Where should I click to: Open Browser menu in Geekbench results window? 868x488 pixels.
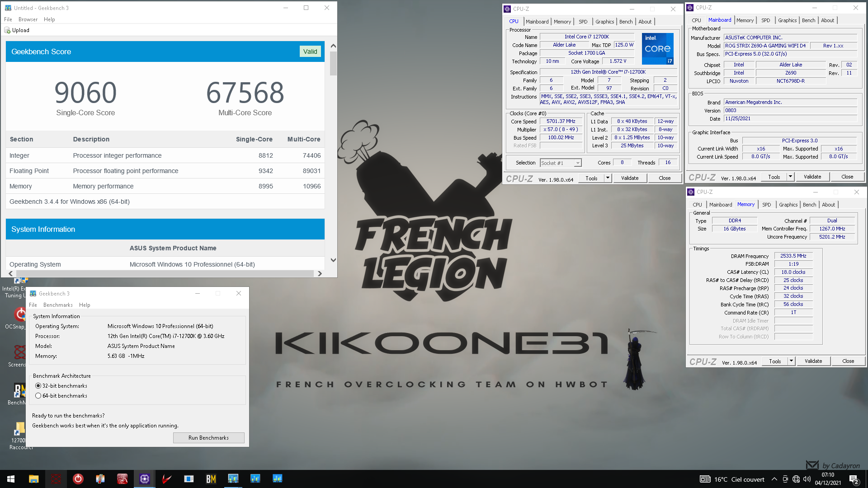tap(28, 19)
